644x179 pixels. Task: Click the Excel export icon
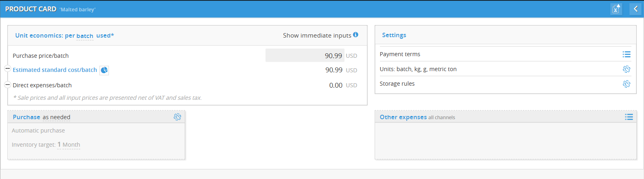coord(616,9)
